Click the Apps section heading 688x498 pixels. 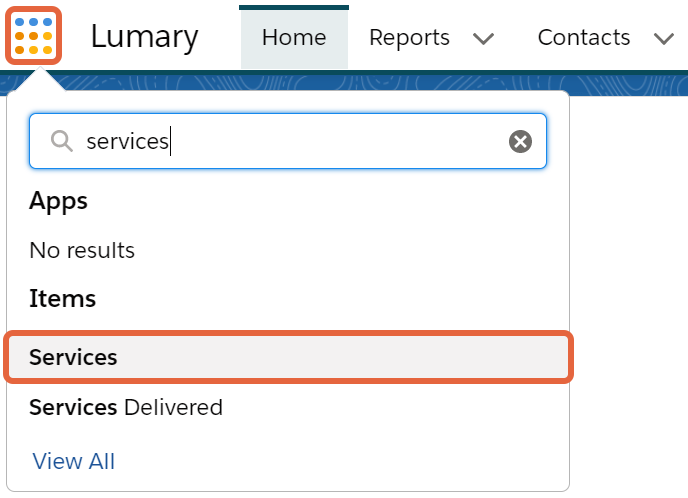coord(58,202)
